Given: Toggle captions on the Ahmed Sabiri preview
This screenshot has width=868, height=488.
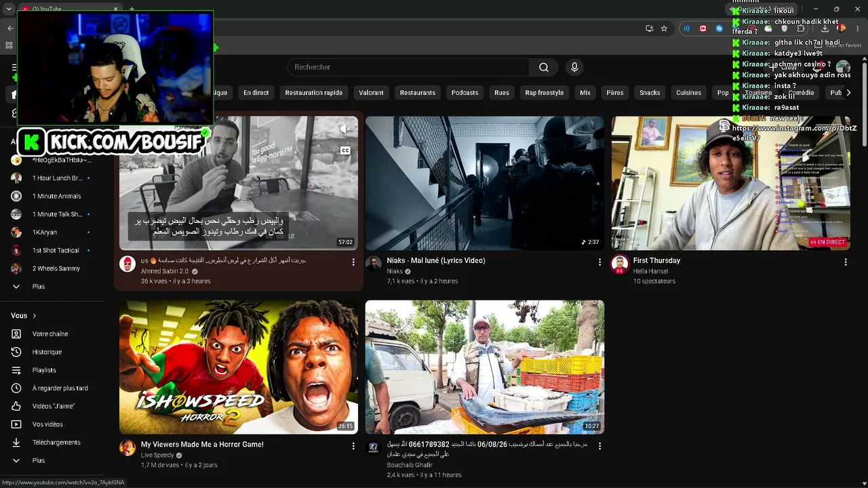Looking at the screenshot, I should tap(345, 150).
